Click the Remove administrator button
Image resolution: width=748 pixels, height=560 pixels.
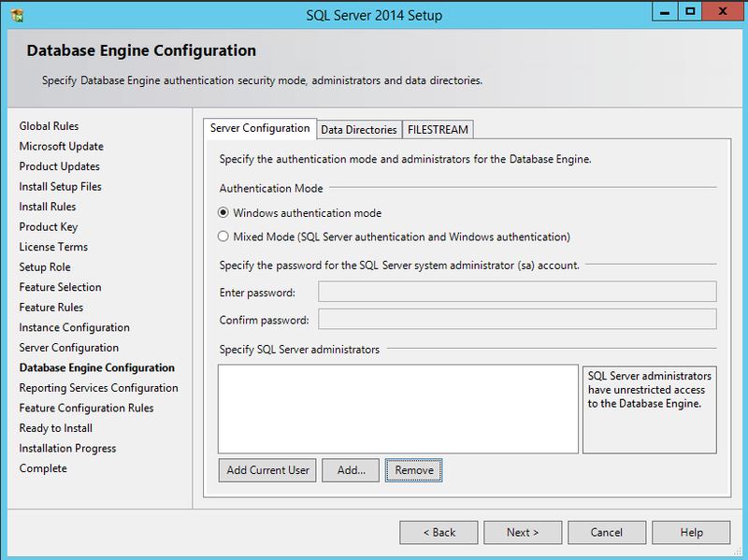413,470
